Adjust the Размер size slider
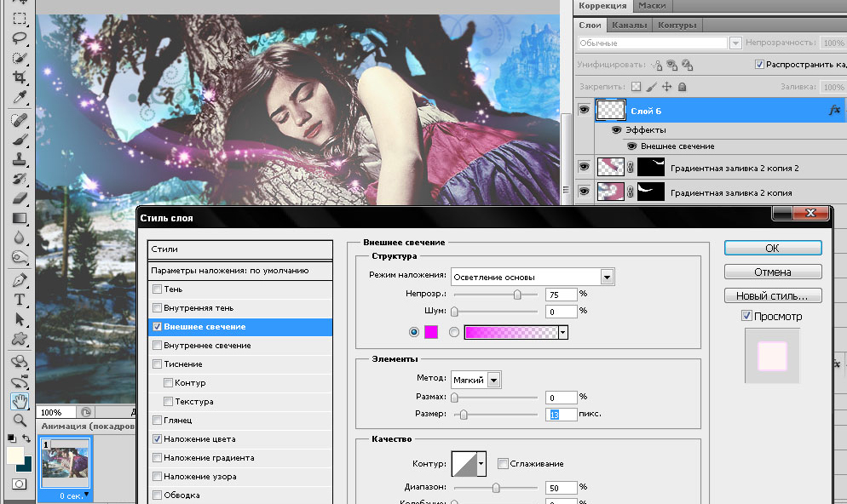 [463, 415]
